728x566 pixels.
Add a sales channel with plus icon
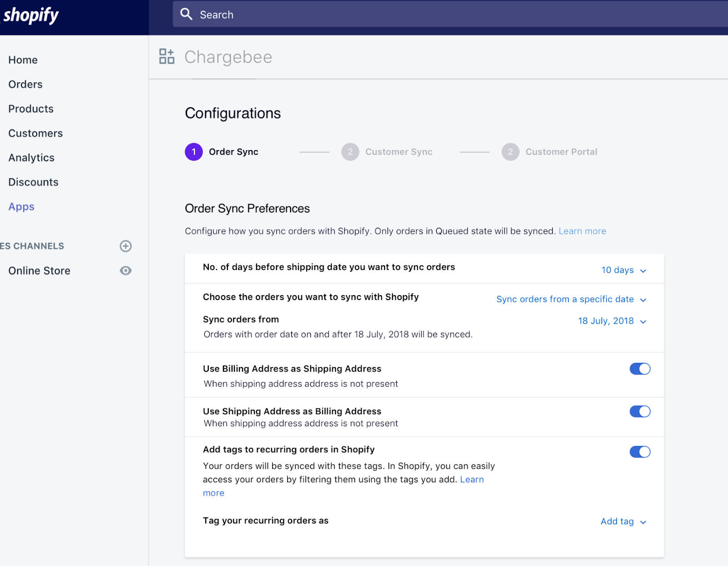tap(126, 246)
